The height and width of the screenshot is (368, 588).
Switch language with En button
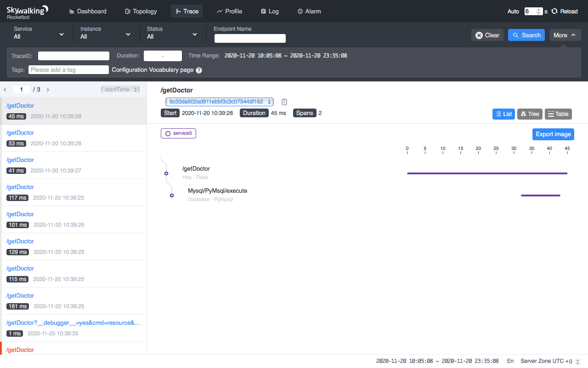(510, 362)
